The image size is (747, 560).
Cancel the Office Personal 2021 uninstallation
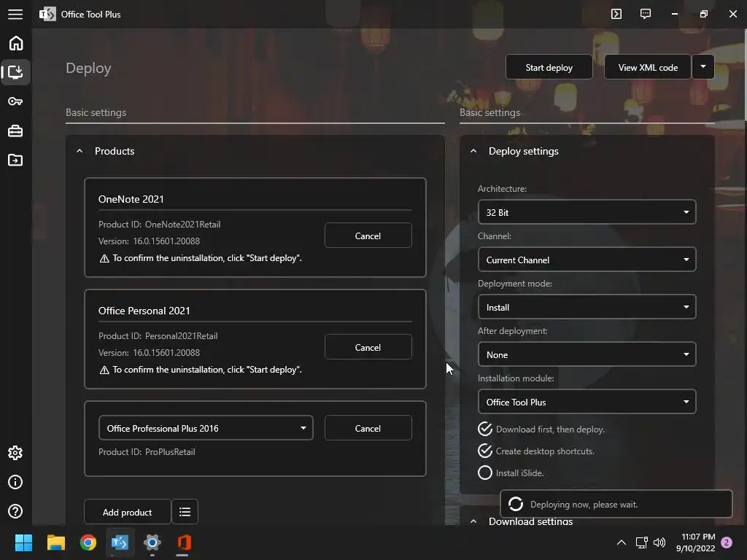click(368, 347)
